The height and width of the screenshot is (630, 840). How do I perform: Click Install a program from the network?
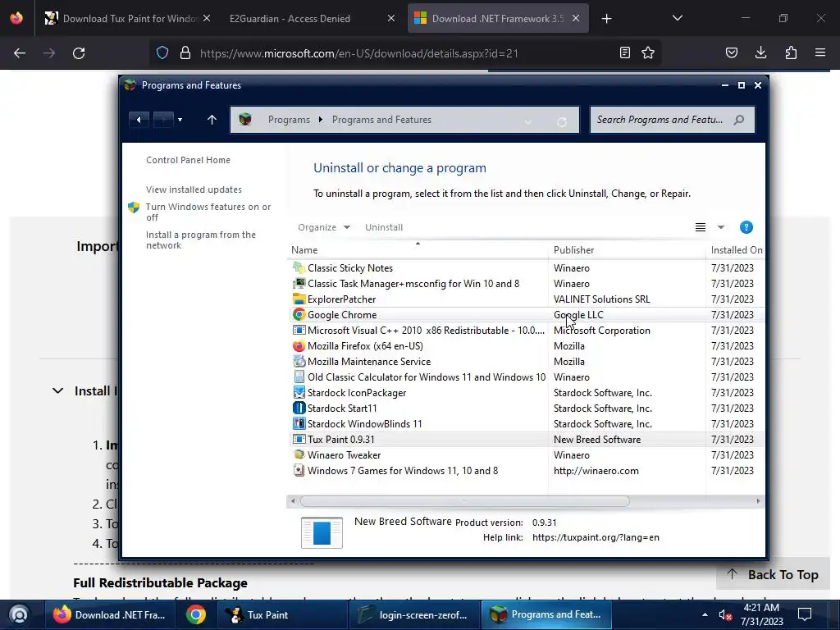(200, 240)
